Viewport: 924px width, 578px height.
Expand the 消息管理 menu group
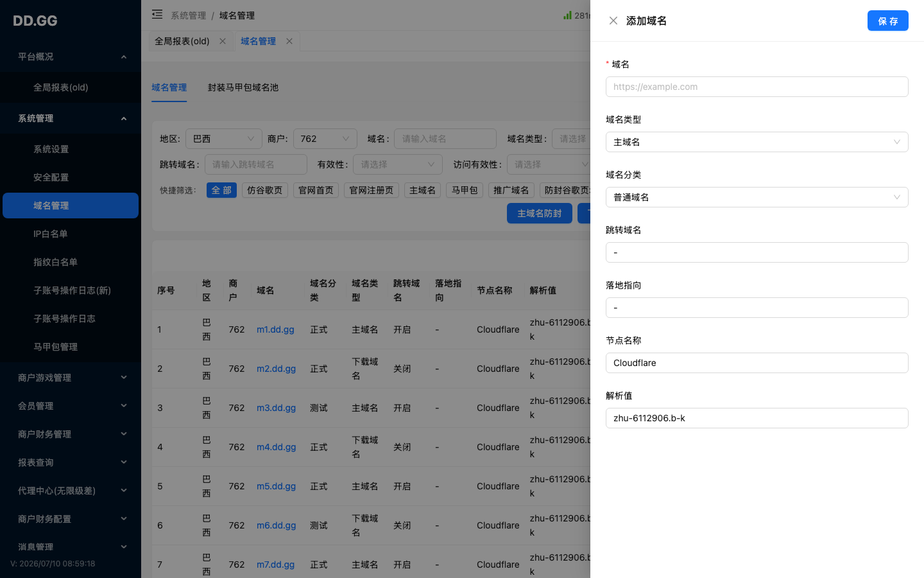71,547
